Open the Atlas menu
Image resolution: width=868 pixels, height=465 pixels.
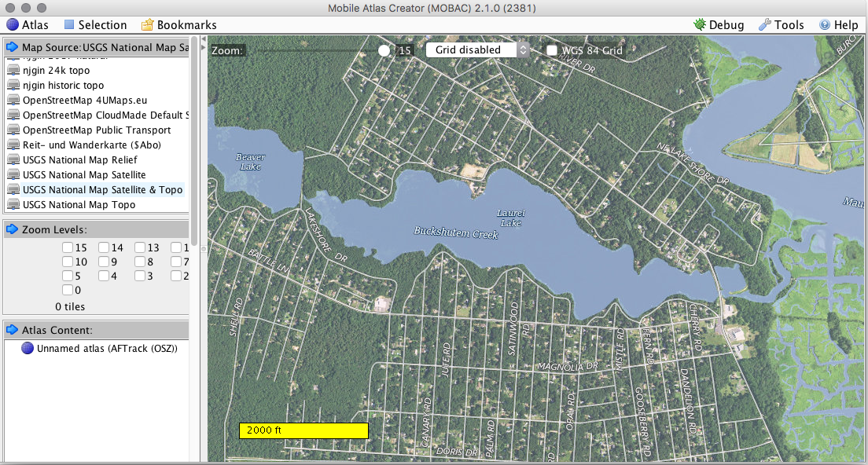28,25
